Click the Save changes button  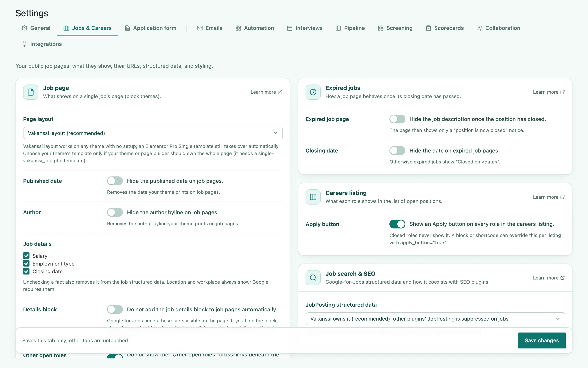tap(542, 340)
